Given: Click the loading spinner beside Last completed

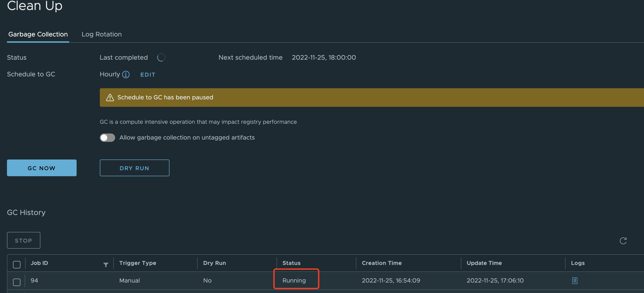Looking at the screenshot, I should [x=161, y=58].
